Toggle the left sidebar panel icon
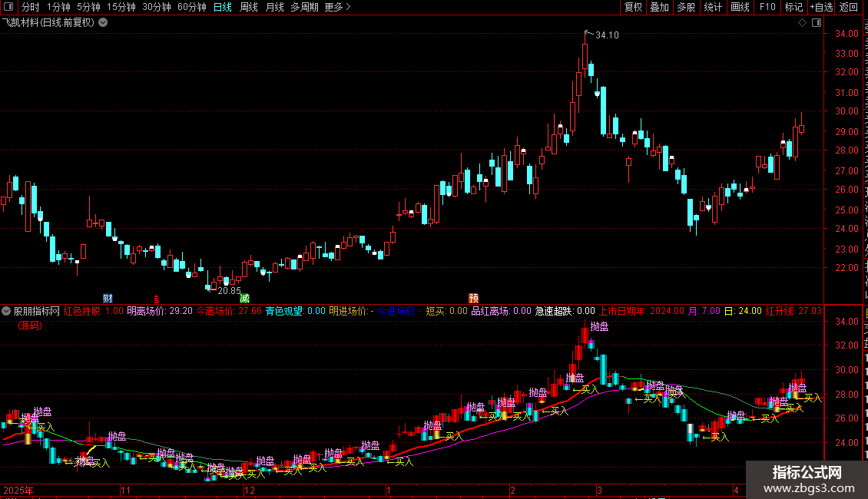The width and height of the screenshot is (868, 499). [x=8, y=7]
